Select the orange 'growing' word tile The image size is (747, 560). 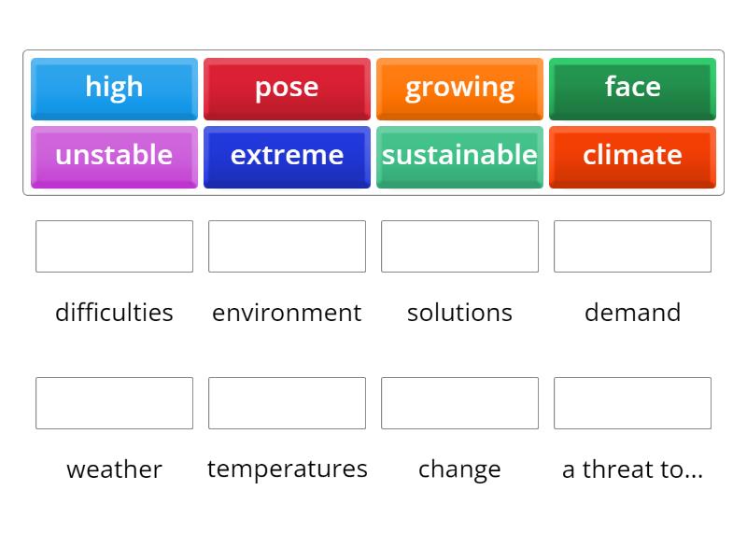[x=459, y=87]
